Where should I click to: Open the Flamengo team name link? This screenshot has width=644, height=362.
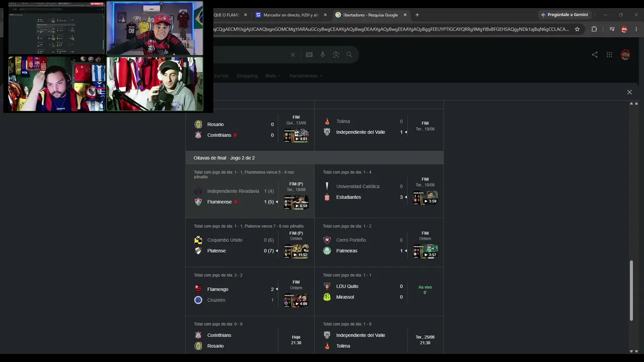[218, 289]
